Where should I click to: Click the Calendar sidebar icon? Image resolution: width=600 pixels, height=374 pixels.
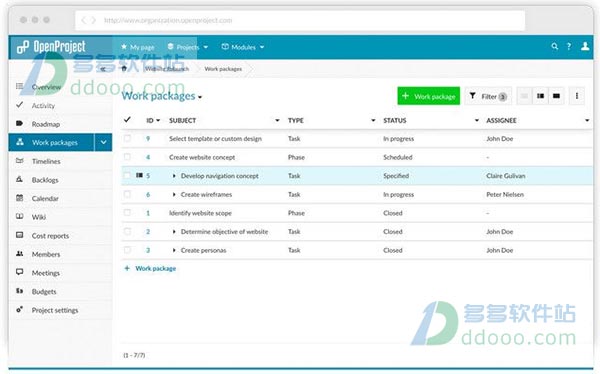pyautogui.click(x=20, y=198)
